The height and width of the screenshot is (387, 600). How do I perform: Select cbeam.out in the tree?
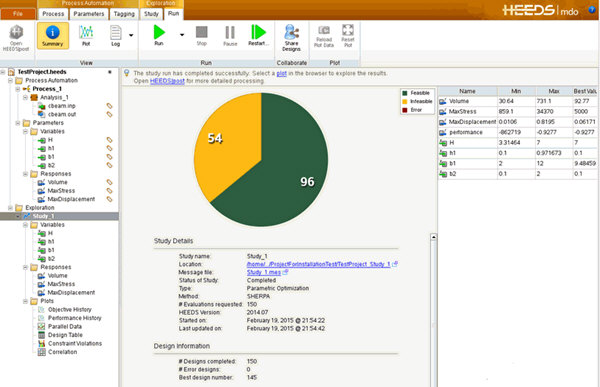point(62,114)
